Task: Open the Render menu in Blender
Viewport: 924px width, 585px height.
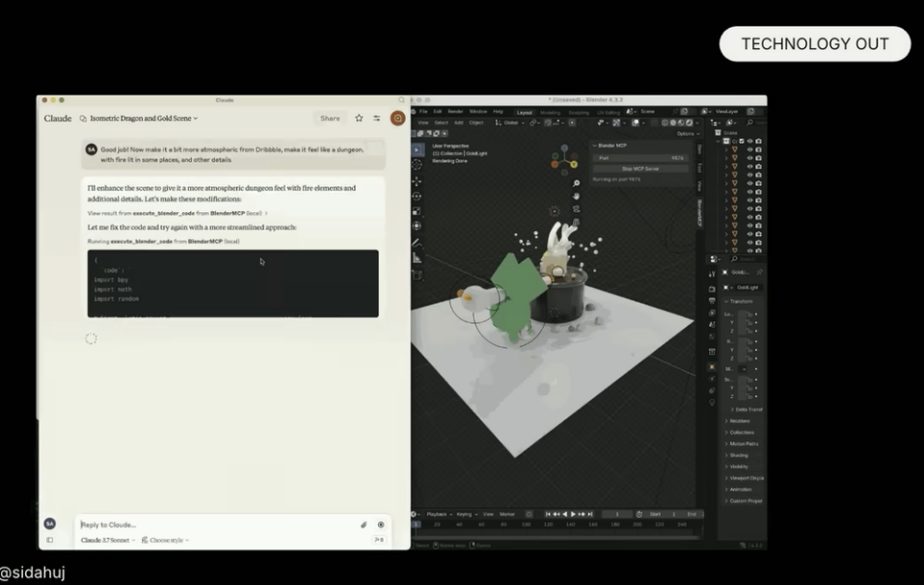Action: (x=455, y=112)
